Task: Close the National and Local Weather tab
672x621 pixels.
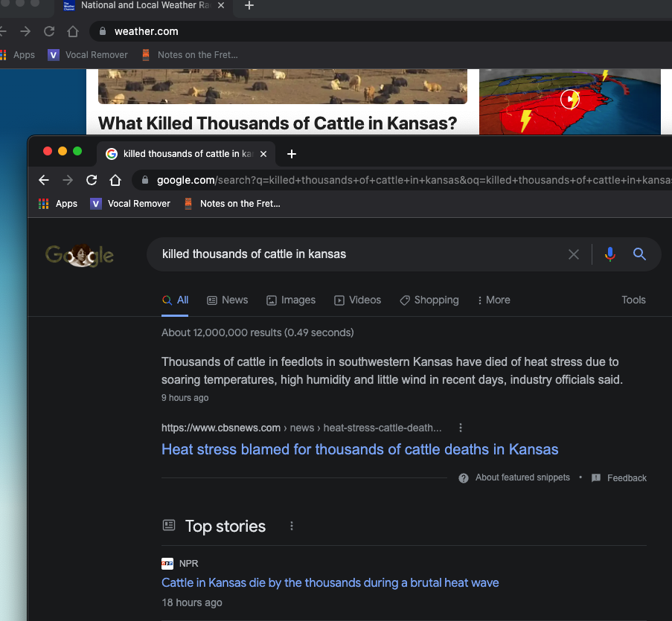Action: [221, 5]
